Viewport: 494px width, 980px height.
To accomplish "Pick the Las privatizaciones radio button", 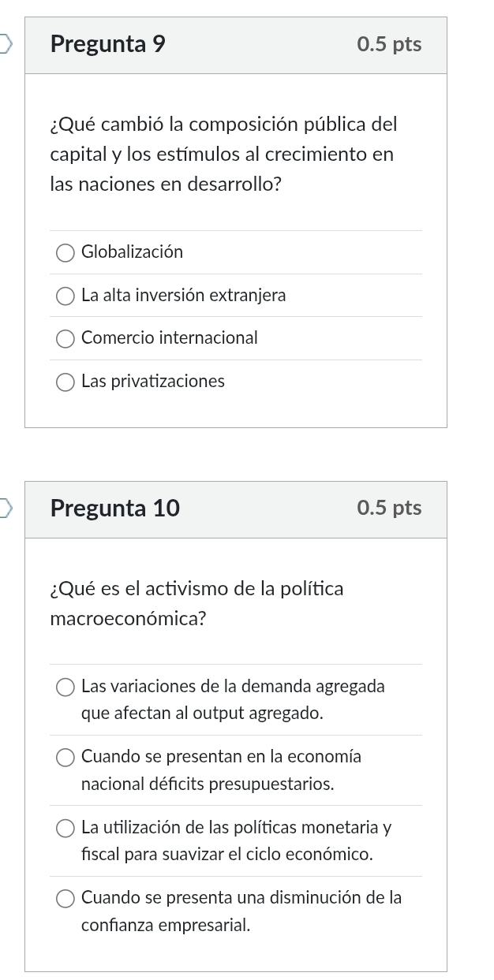I will click(x=65, y=382).
